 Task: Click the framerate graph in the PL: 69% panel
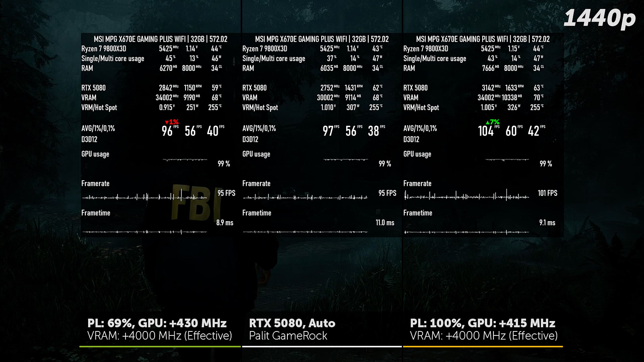pyautogui.click(x=145, y=197)
